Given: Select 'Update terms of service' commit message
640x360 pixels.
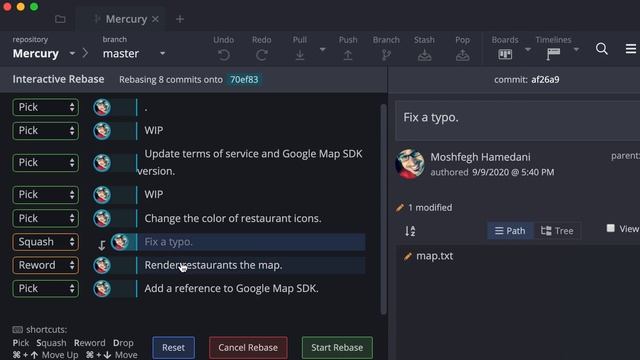Looking at the screenshot, I should [250, 162].
